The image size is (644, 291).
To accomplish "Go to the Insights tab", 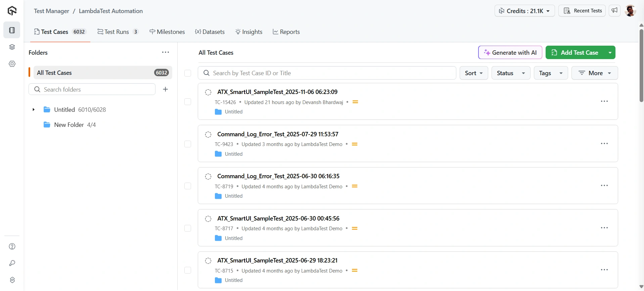I will tap(249, 32).
